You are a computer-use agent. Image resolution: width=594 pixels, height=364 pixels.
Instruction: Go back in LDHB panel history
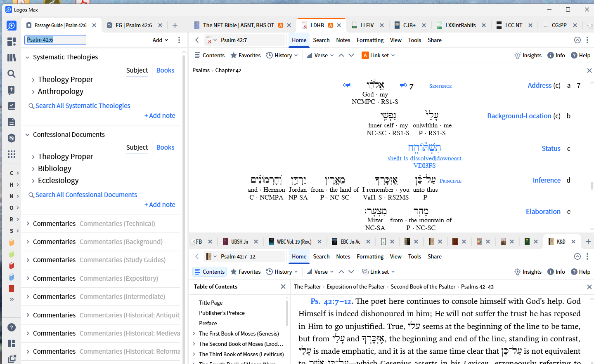[197, 40]
